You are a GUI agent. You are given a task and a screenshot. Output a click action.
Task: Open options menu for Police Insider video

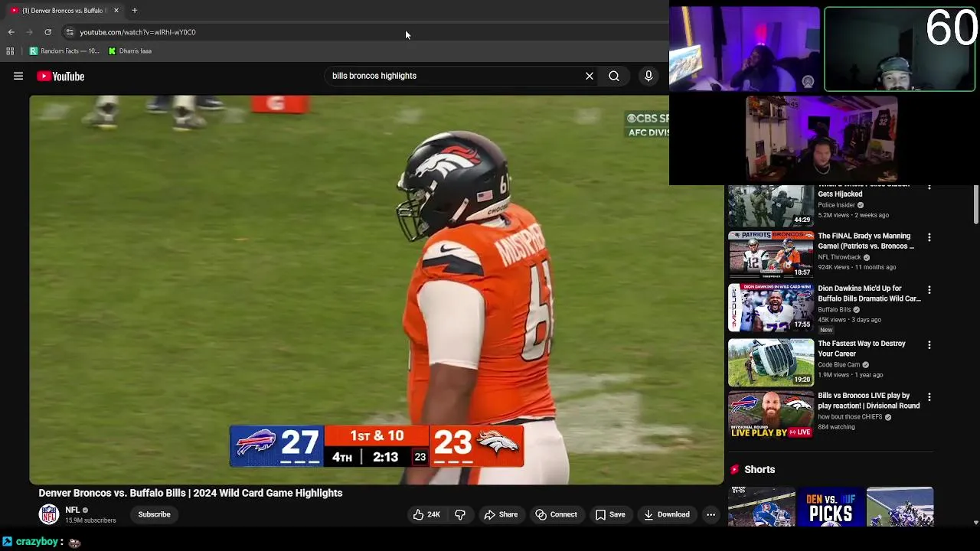coord(929,187)
